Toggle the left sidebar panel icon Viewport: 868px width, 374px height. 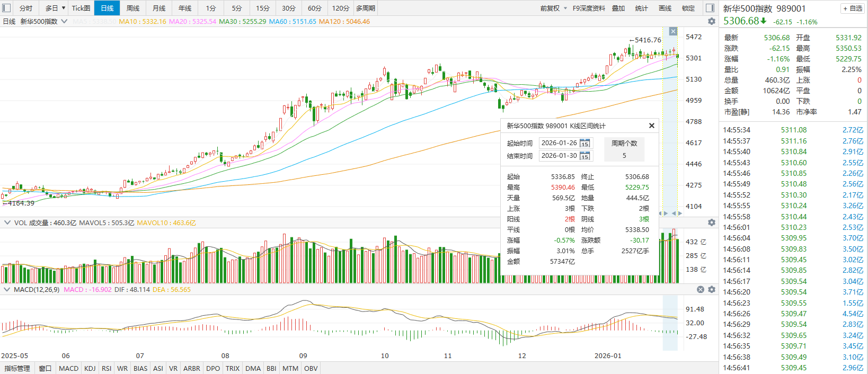[7, 8]
